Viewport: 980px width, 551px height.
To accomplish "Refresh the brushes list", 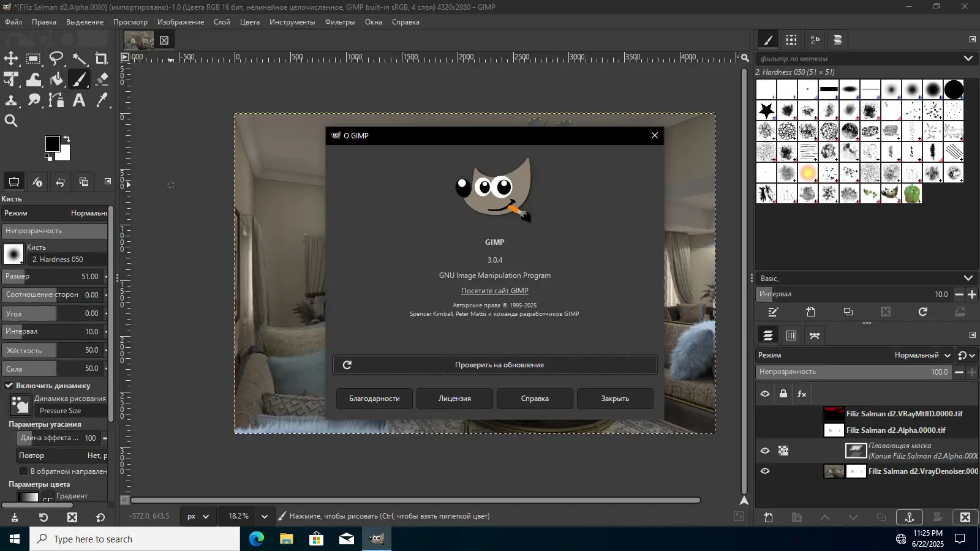I will [x=923, y=312].
